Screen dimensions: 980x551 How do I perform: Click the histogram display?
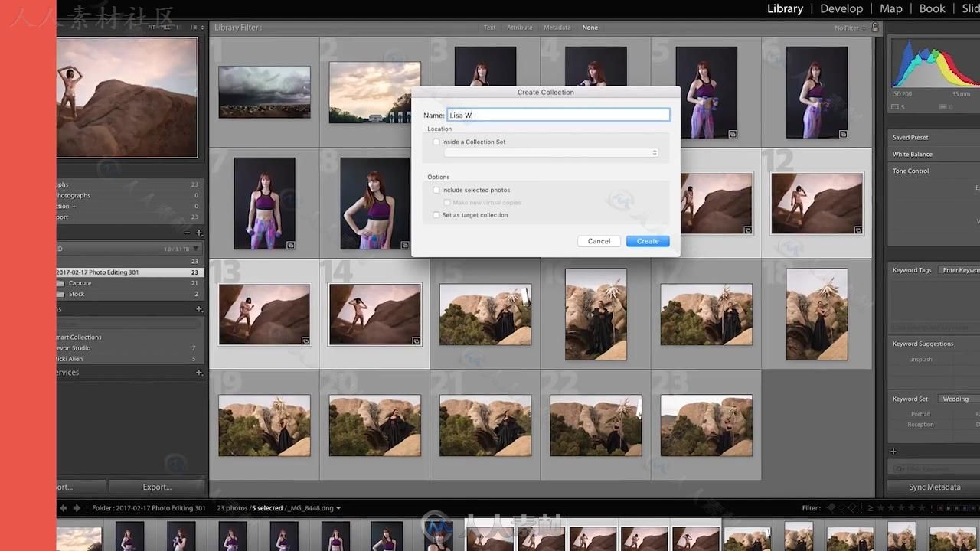(x=934, y=64)
